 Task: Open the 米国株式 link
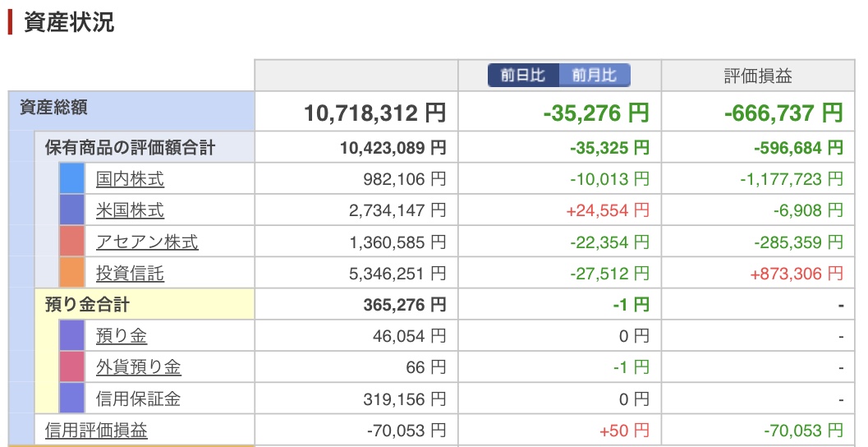130,210
